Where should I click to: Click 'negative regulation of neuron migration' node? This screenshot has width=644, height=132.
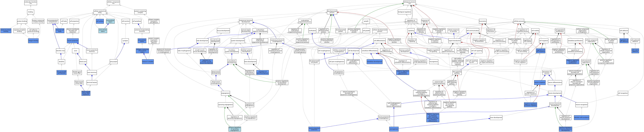point(530,105)
